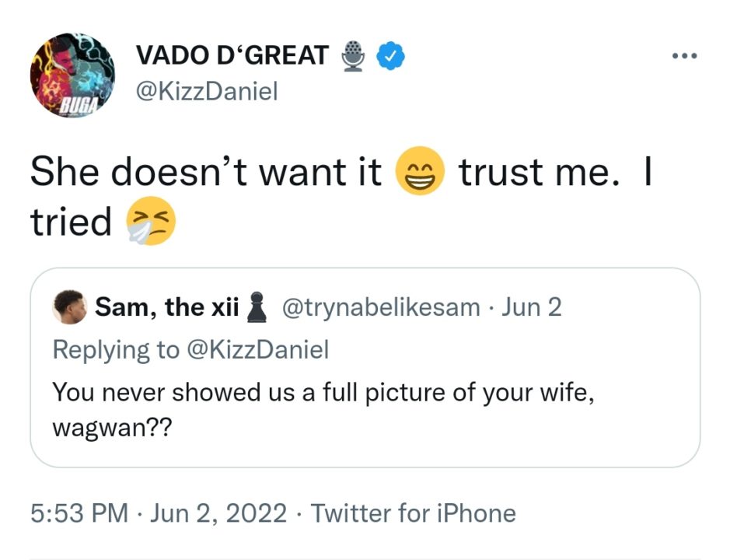Click the 'Twitter for iPhone' source label

click(414, 513)
